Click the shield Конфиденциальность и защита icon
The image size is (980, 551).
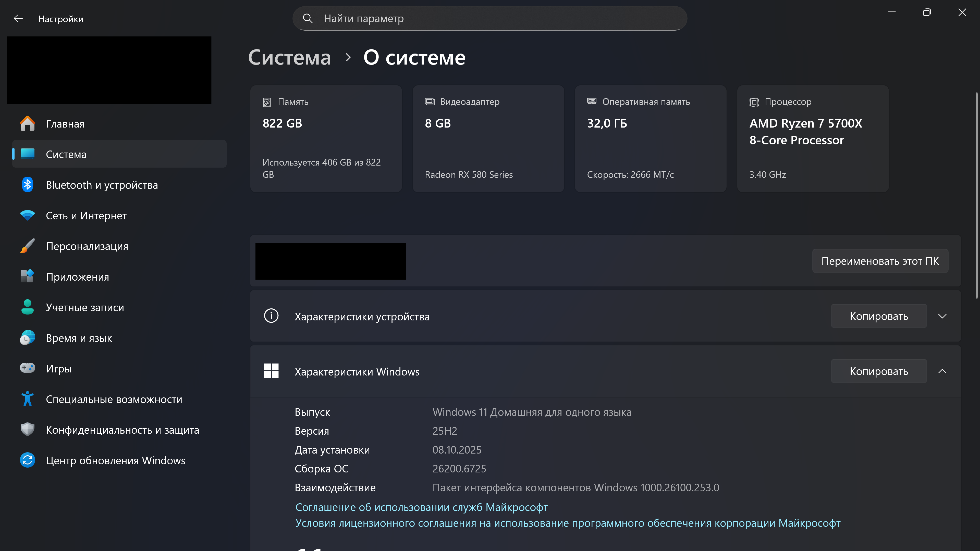[x=27, y=430]
